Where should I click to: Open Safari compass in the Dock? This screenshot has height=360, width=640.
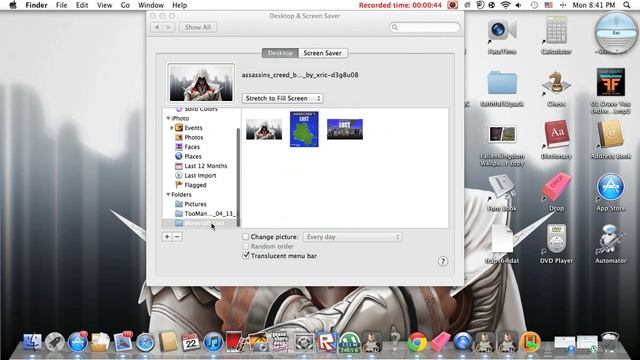(145, 343)
